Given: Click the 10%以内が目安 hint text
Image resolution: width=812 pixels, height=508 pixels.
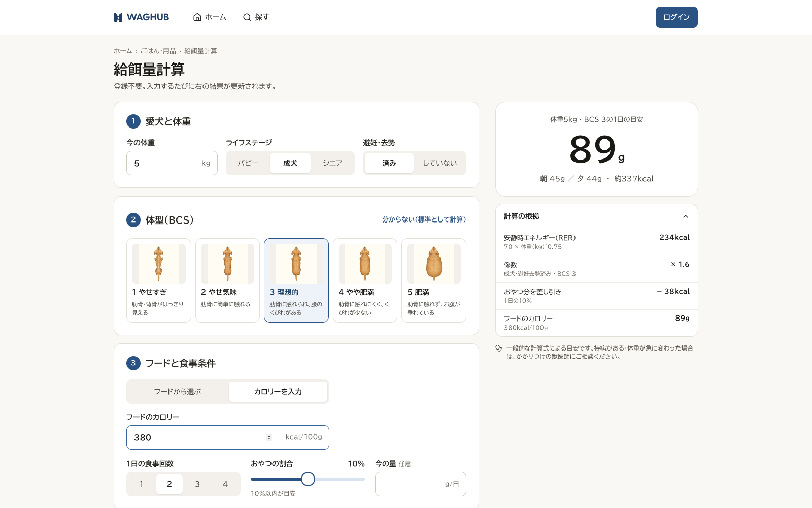Looking at the screenshot, I should [x=273, y=494].
